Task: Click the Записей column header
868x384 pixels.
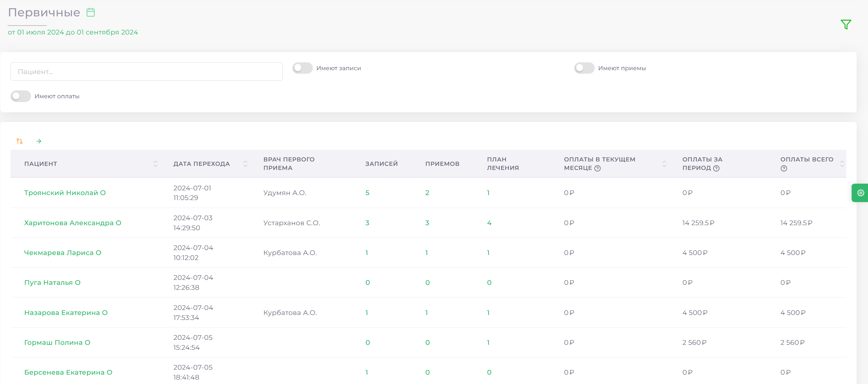Action: coord(381,164)
